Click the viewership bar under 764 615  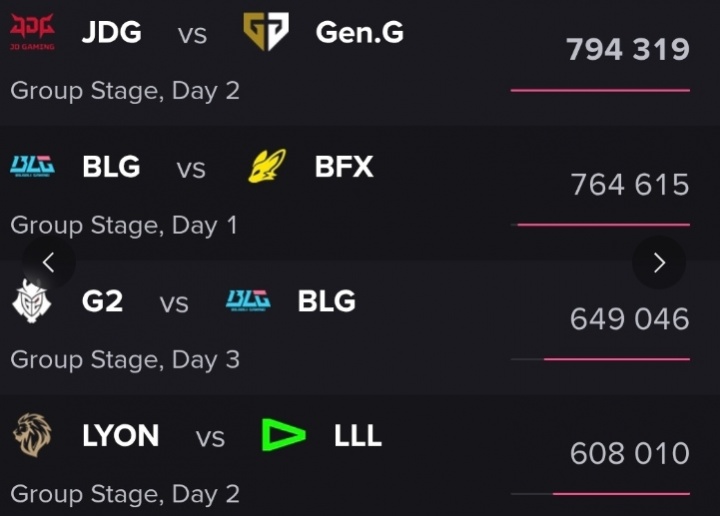tap(603, 225)
